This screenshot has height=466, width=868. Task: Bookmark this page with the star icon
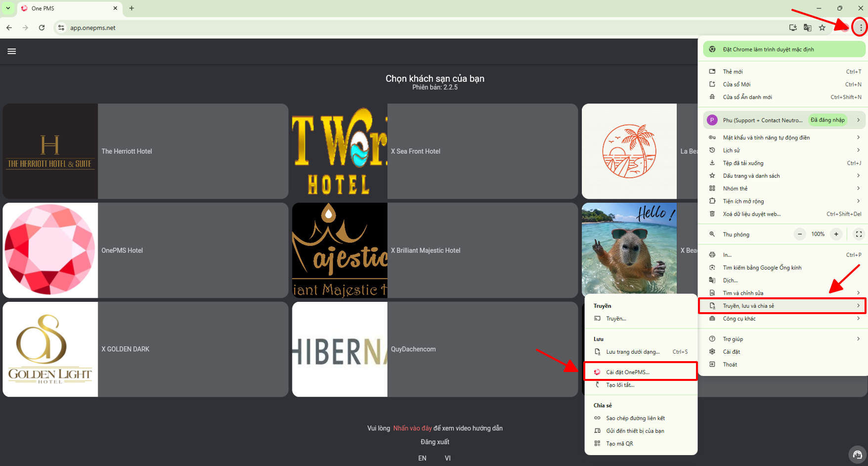pos(822,28)
